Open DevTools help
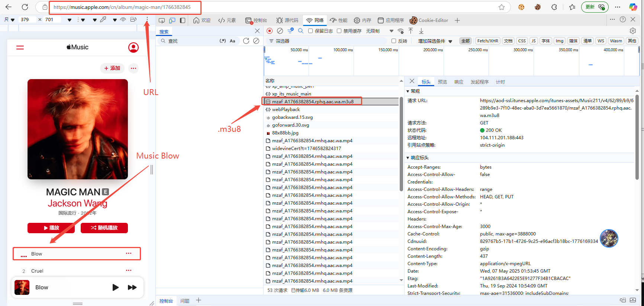Image resolution: width=644 pixels, height=306 pixels. [623, 19]
